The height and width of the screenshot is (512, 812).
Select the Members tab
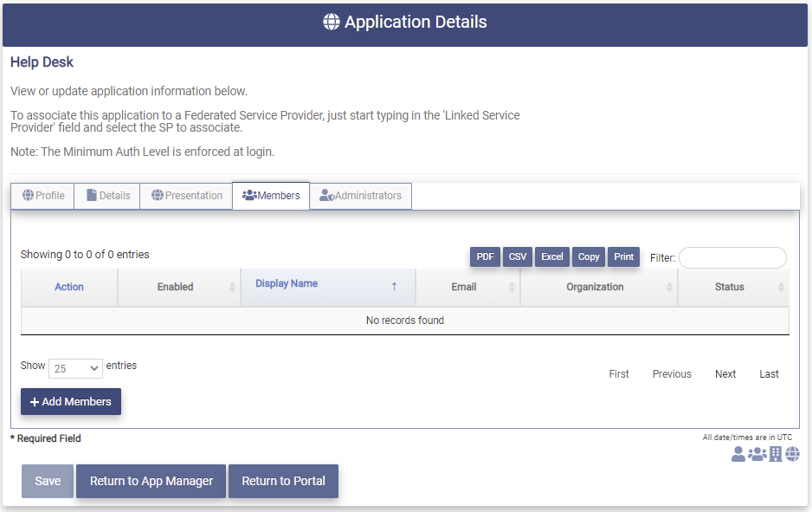(271, 196)
